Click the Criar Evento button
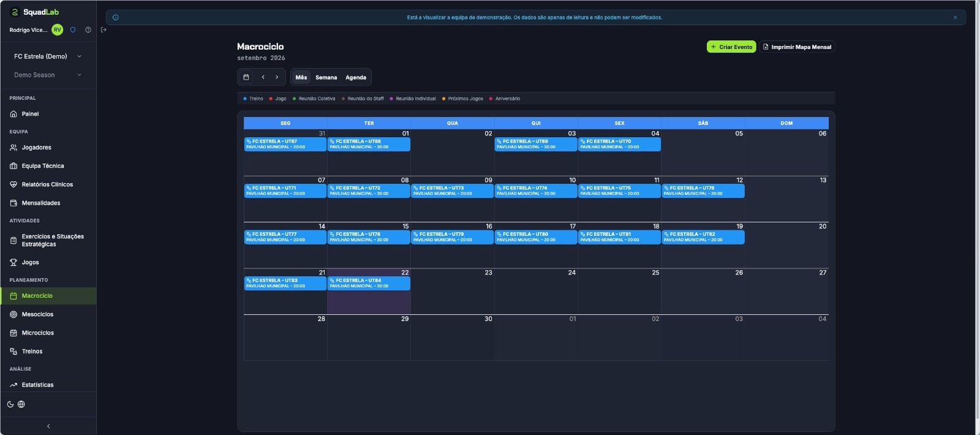 click(x=731, y=47)
